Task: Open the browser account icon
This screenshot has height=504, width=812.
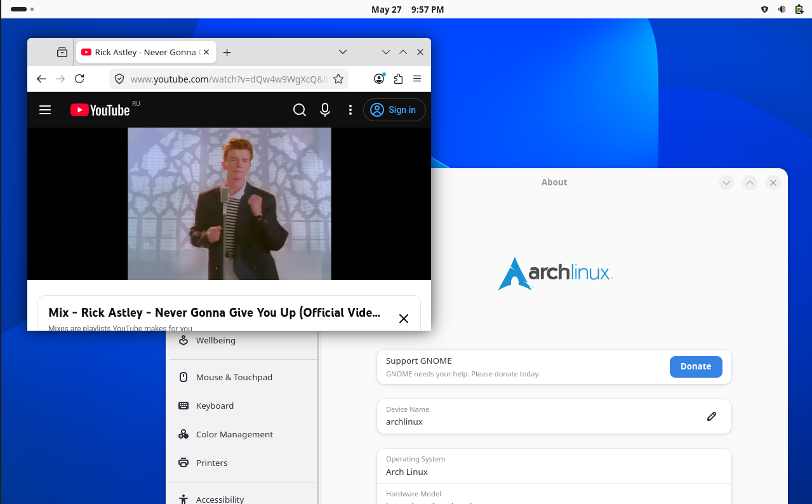Action: 379,79
